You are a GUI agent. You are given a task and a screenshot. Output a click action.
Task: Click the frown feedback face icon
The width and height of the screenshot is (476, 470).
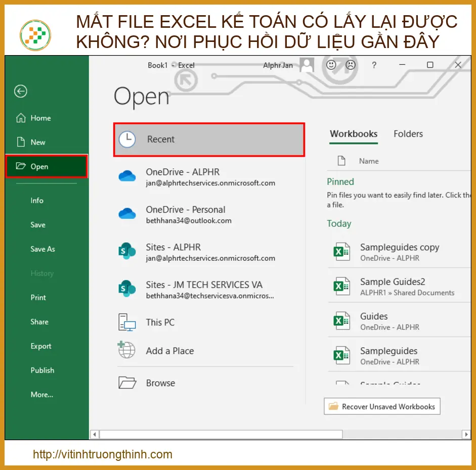pos(351,65)
